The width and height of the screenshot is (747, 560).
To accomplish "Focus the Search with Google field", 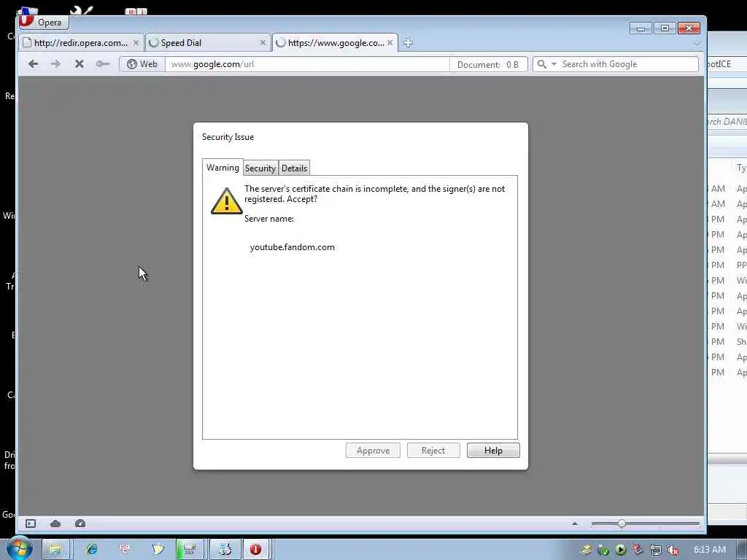I will [x=628, y=64].
